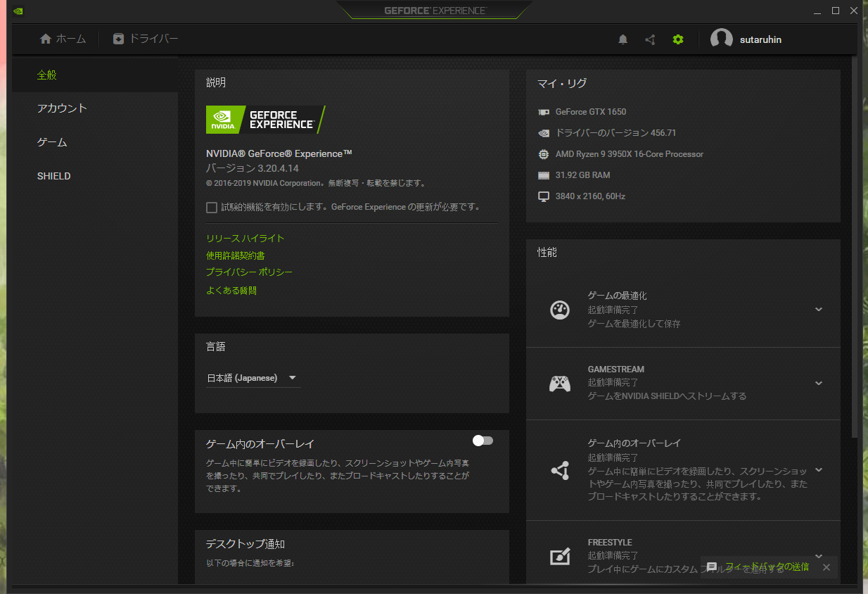
Task: Open the notifications bell icon
Action: coord(623,39)
